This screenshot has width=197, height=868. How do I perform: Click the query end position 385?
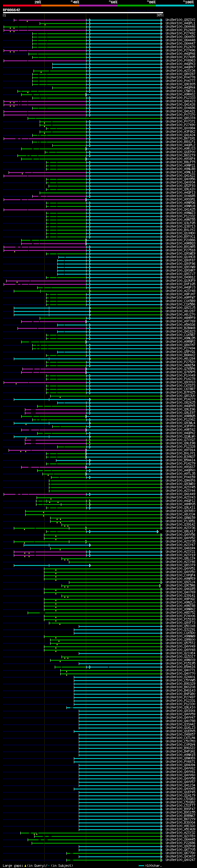159,15
